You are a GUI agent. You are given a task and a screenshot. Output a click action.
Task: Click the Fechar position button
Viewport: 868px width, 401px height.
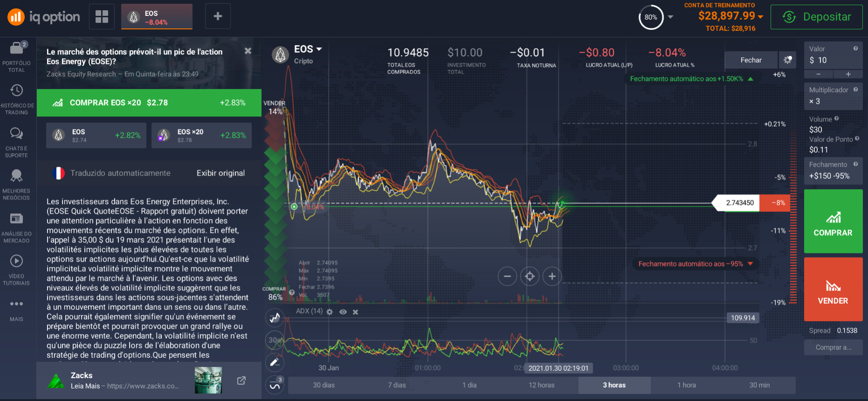(751, 60)
